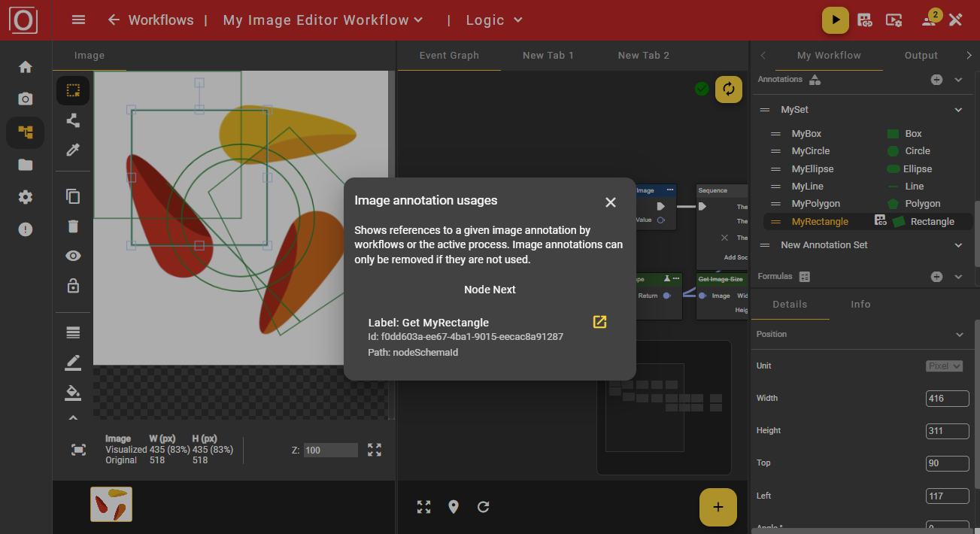Expand the New Annotation Set
980x534 pixels.
point(958,244)
